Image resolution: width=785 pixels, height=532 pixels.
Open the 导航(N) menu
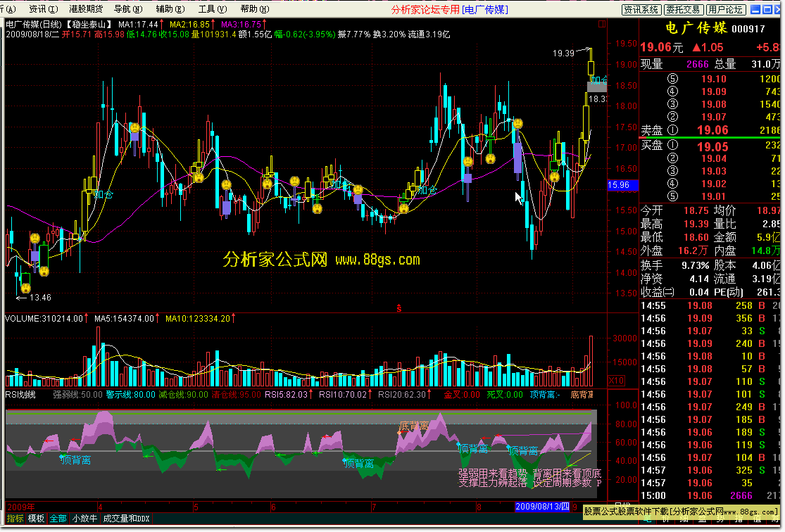coord(128,9)
